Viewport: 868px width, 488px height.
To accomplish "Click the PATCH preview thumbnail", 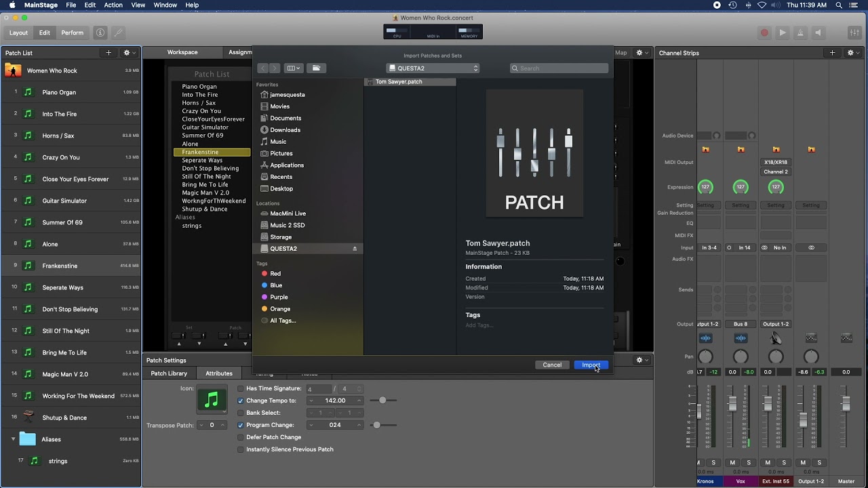I will pos(534,153).
